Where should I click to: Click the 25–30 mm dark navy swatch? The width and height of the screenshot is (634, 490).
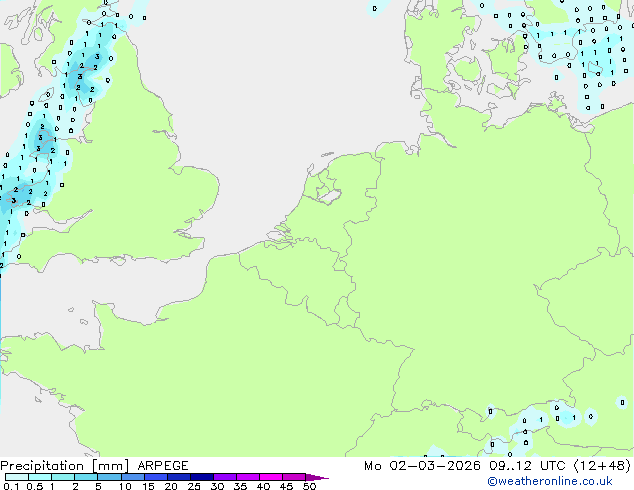(201, 477)
